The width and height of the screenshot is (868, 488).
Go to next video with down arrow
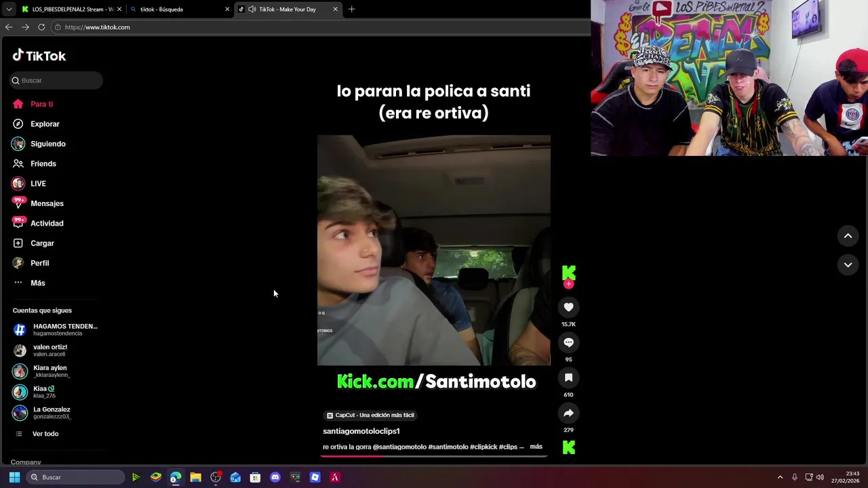click(848, 264)
